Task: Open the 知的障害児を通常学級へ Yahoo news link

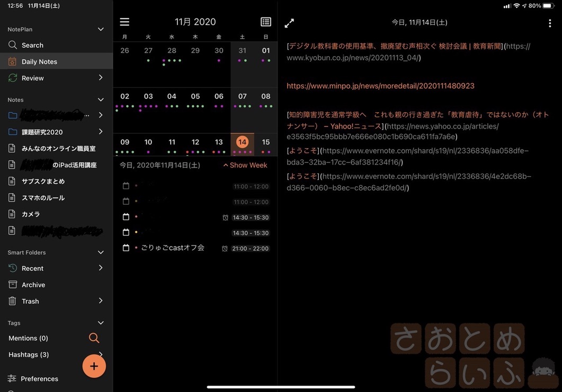Action: [x=417, y=120]
